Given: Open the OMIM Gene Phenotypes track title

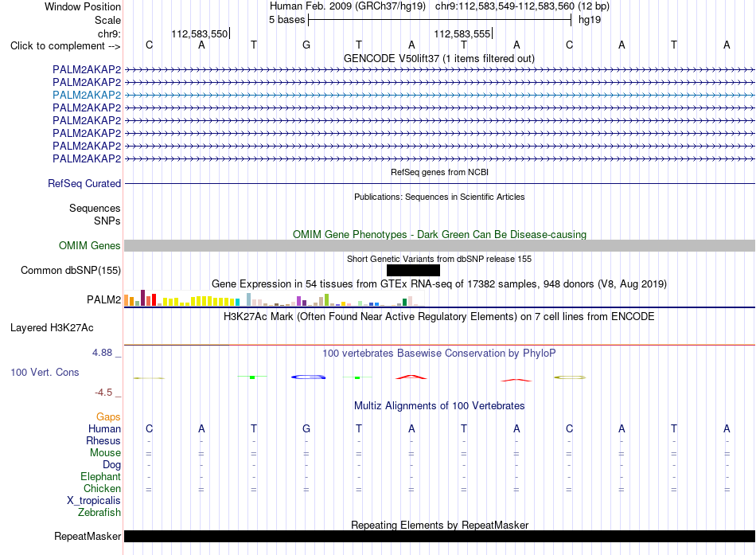Looking at the screenshot, I should point(439,235).
